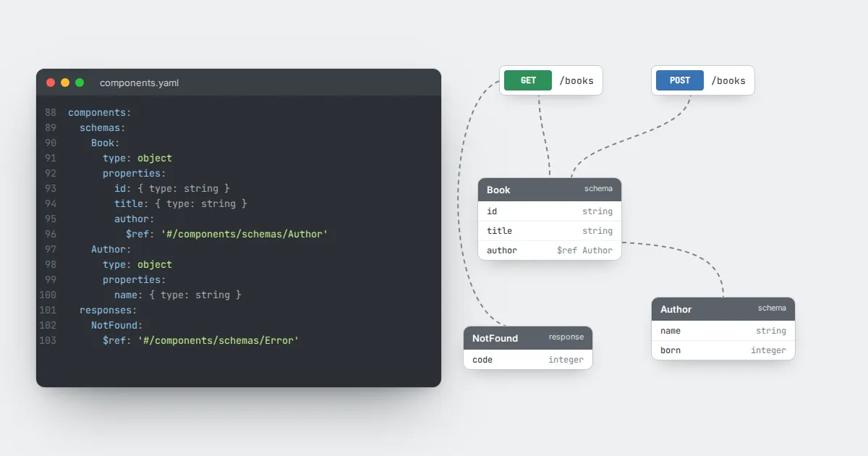Click the blue POST method badge
The image size is (868, 456).
[680, 80]
